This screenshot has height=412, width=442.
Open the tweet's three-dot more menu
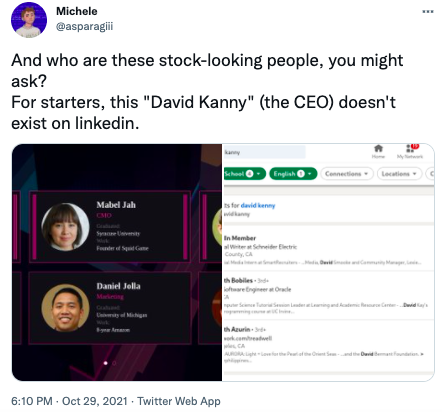click(427, 12)
